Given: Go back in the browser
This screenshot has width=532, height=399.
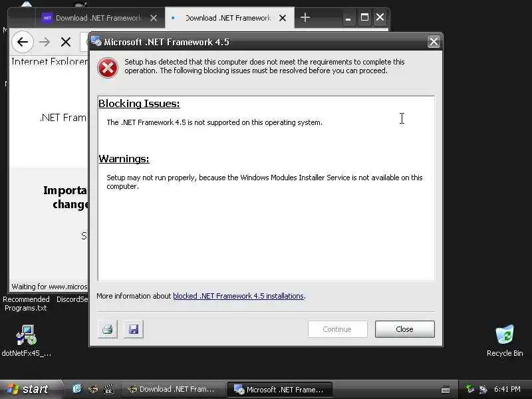Looking at the screenshot, I should pos(23,42).
